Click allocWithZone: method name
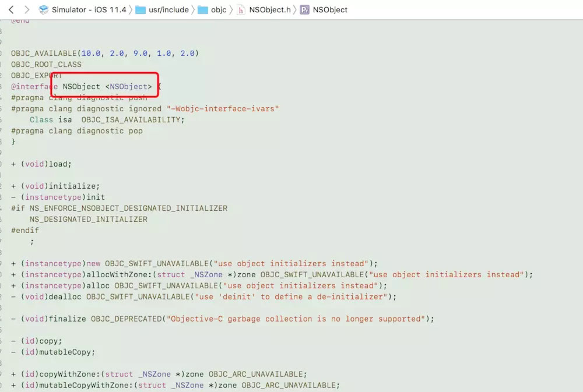583x392 pixels. pos(119,274)
